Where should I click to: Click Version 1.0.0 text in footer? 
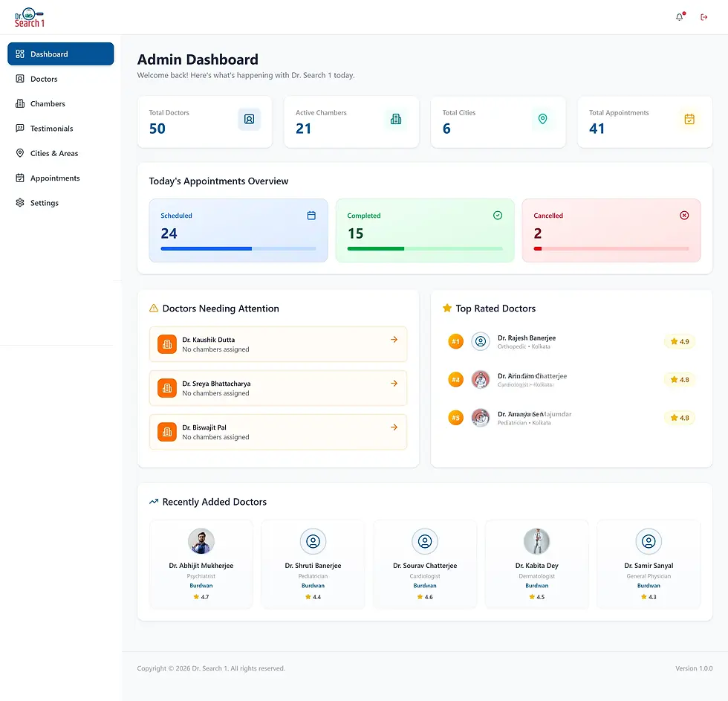tap(694, 668)
